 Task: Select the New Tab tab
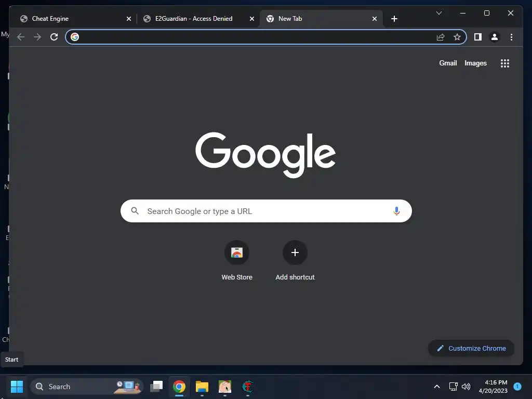pos(321,19)
